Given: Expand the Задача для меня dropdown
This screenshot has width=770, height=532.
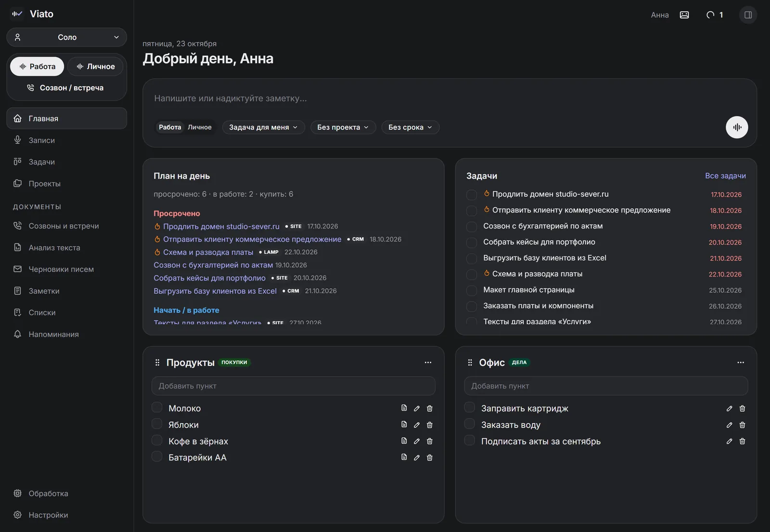Looking at the screenshot, I should [263, 127].
